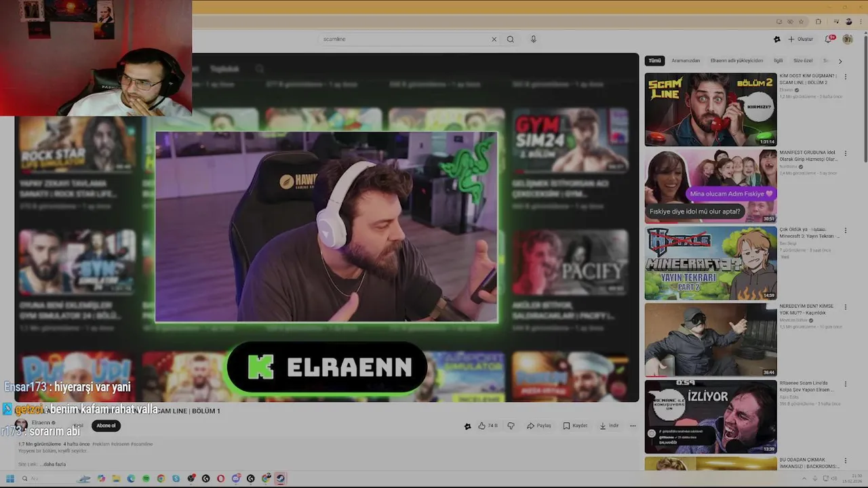Open the browser three-dot menu
This screenshot has height=488, width=868.
coord(861,22)
